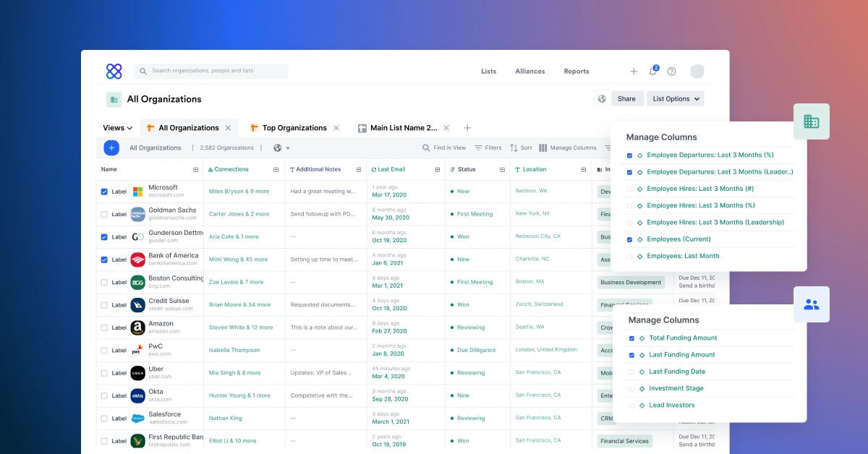Click the Business Development industry tag
Screen dimensions: 868x454
pos(631,283)
